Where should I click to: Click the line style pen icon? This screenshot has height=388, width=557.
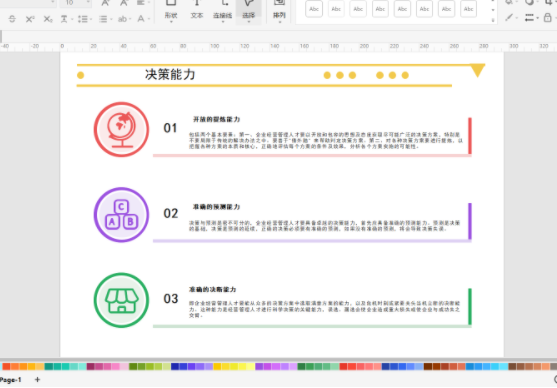click(x=509, y=17)
